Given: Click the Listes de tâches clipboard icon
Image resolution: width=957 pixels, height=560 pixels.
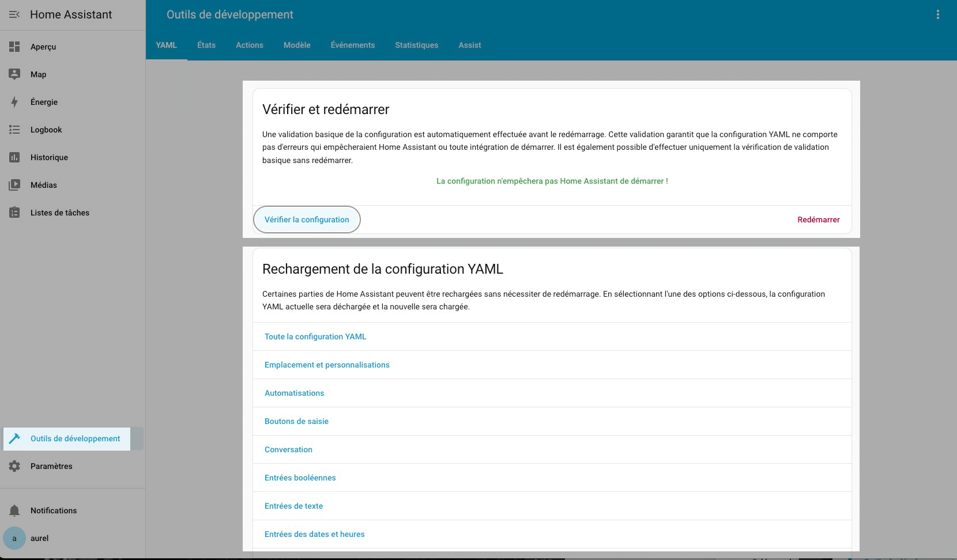Looking at the screenshot, I should point(14,213).
